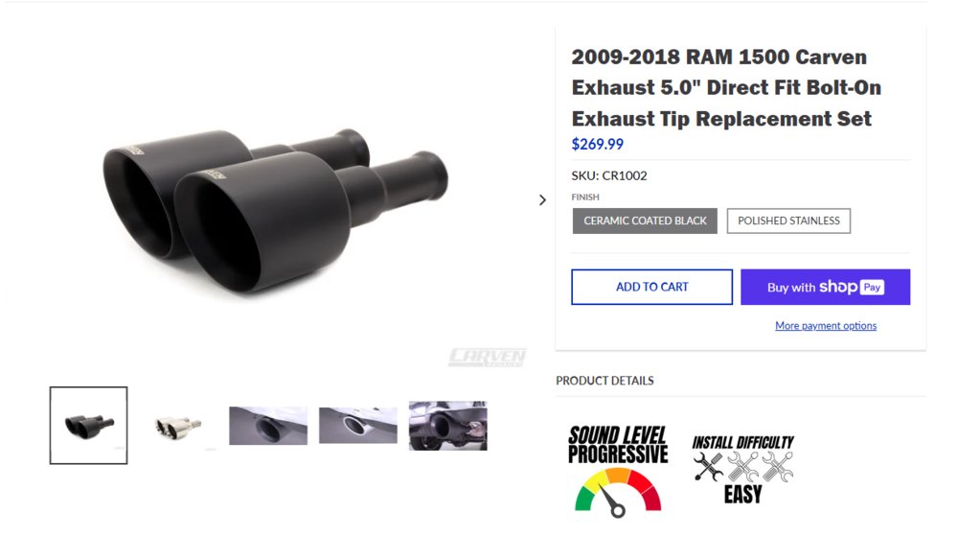This screenshot has width=980, height=535.
Task: Click the next image arrow chevron
Action: pyautogui.click(x=542, y=200)
